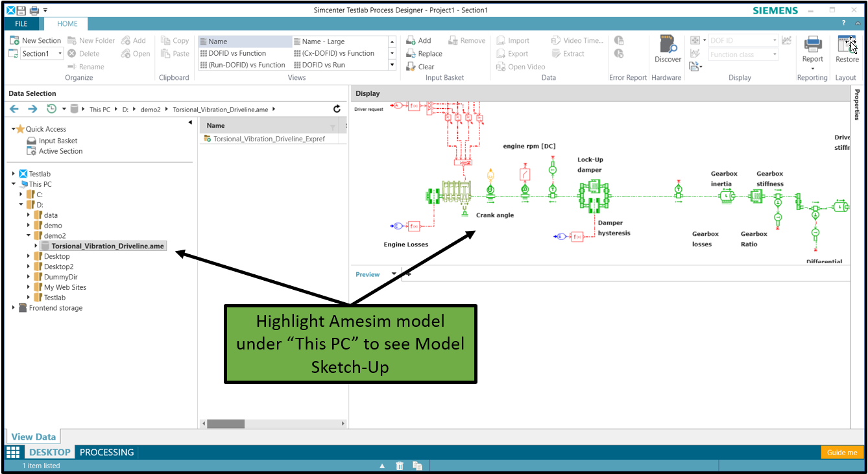868x474 pixels.
Task: Select Torsional_Vibration_Driveline.ame in the tree
Action: (x=108, y=246)
